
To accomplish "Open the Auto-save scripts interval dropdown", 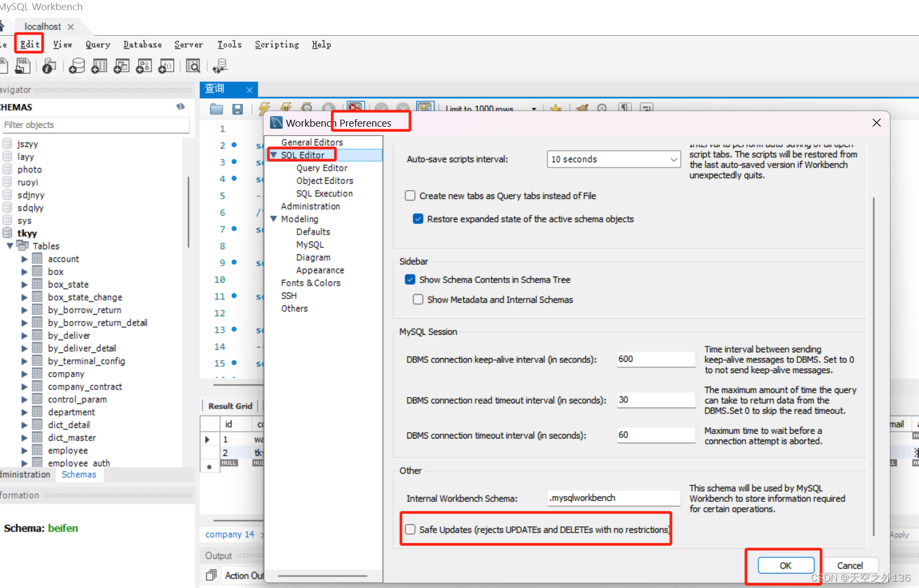I will (614, 159).
